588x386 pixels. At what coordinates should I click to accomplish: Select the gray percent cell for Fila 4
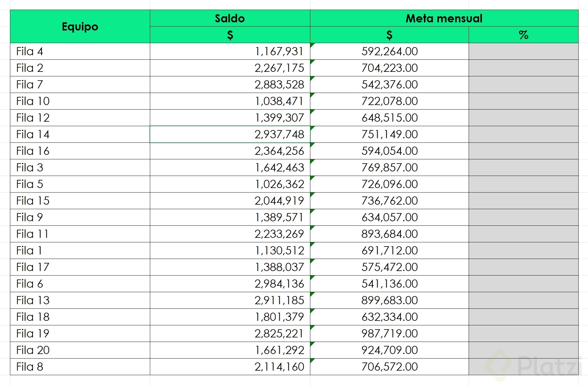[523, 51]
